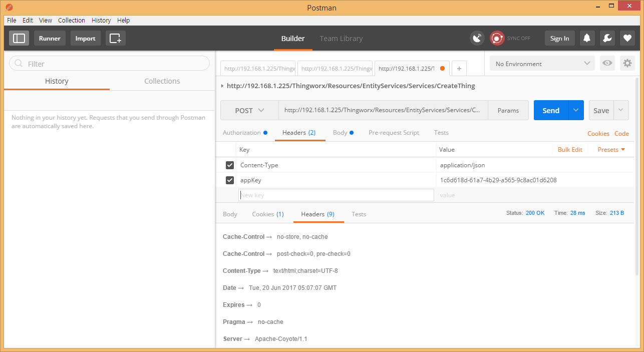This screenshot has width=644, height=352.
Task: Click the application/json value cell
Action: point(534,165)
